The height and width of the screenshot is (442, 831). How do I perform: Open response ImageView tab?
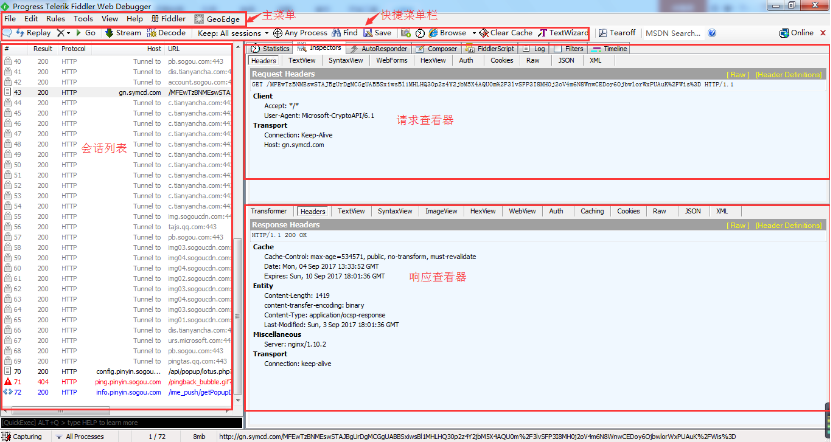(x=441, y=211)
